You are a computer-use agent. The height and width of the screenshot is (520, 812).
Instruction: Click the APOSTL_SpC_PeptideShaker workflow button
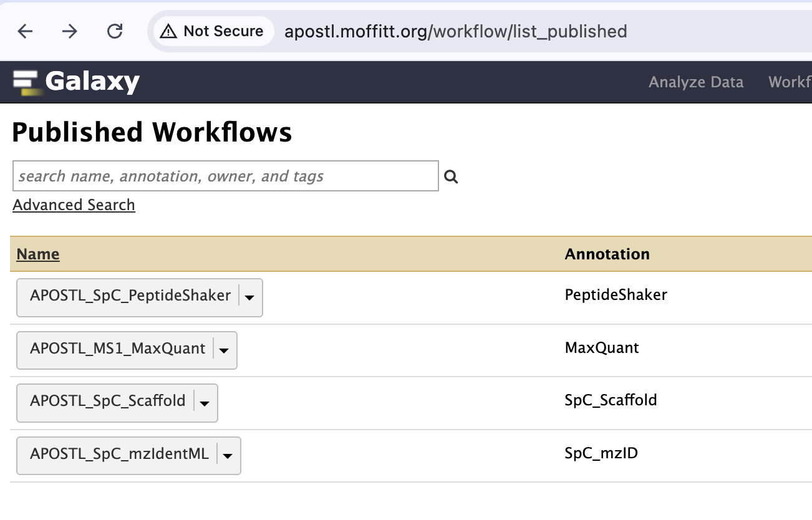click(x=130, y=296)
